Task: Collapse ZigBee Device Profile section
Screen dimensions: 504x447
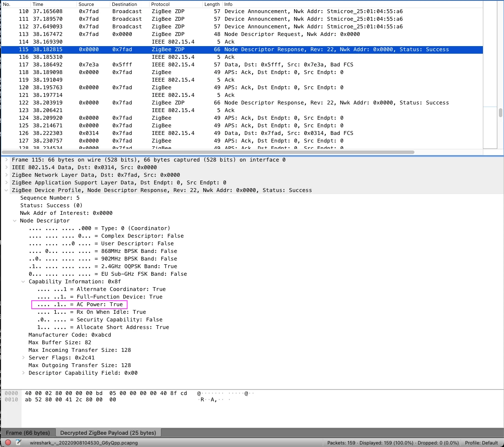Action: (6, 190)
